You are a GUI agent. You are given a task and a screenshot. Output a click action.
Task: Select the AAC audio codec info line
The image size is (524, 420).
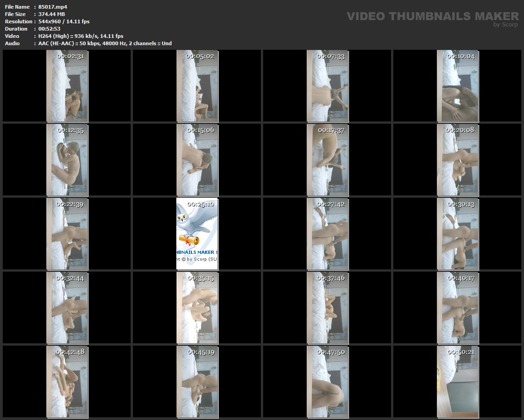coord(105,43)
